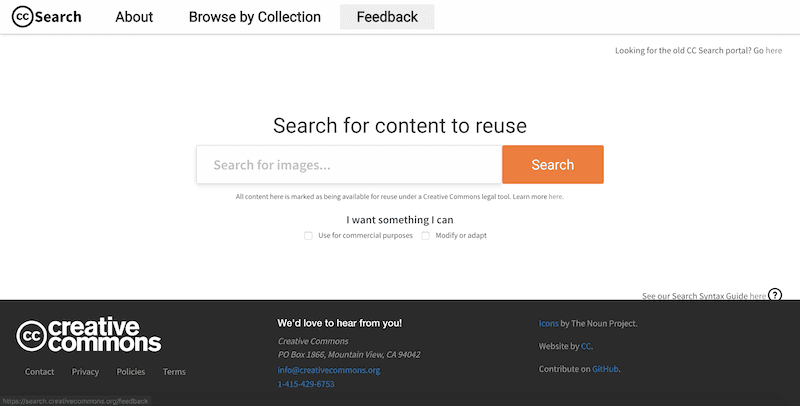Follow the old CC Search portal link
This screenshot has width=800, height=406.
point(774,50)
